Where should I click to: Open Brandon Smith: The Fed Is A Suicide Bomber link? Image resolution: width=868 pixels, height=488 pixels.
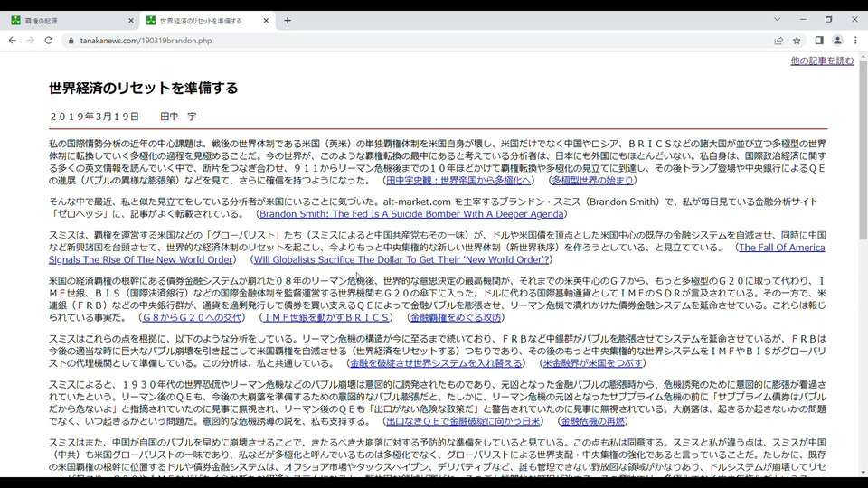(x=411, y=214)
